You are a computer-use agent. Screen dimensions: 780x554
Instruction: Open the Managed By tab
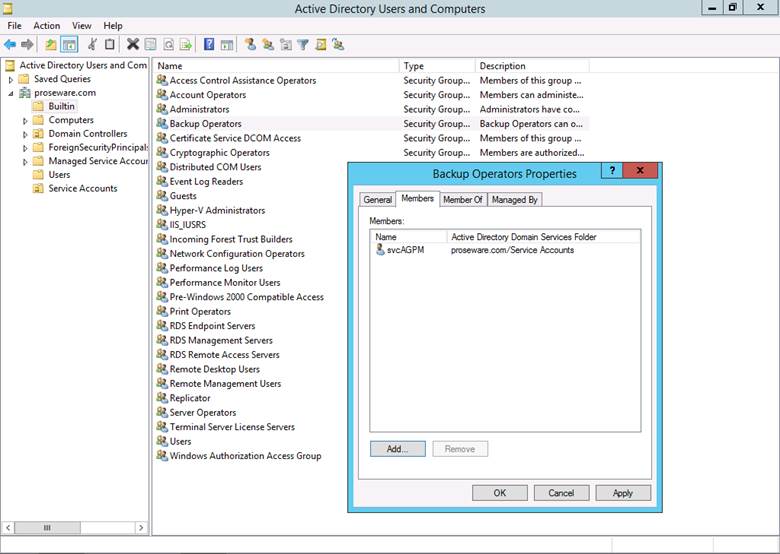[x=514, y=199]
